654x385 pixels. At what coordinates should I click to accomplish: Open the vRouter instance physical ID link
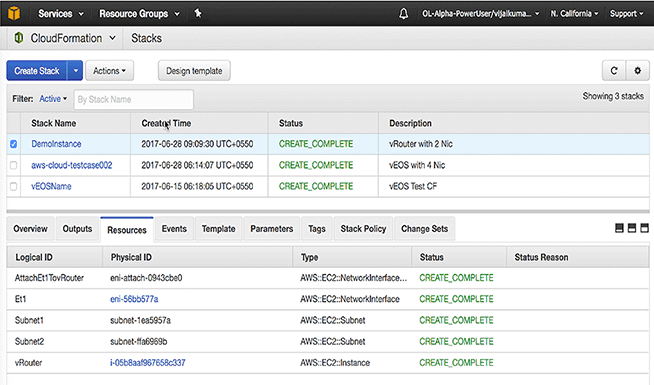pos(148,362)
